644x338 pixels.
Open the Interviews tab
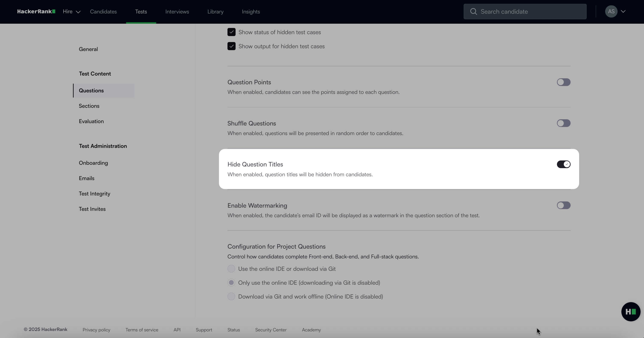(x=177, y=12)
